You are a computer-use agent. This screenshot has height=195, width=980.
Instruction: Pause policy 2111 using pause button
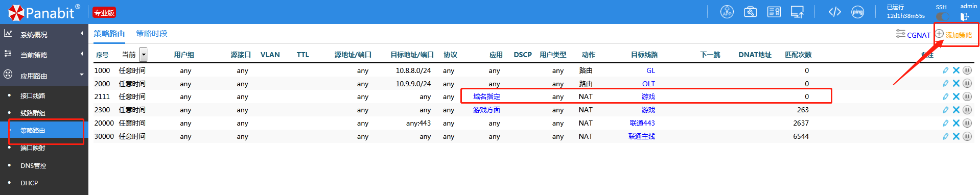(967, 96)
